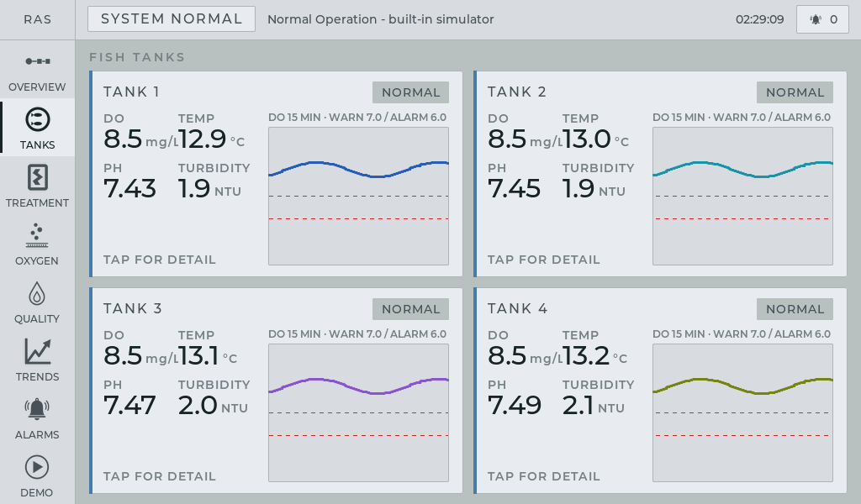Click Tank 2 NORMAL status badge
Viewport: 861px width, 504px height.
pos(795,92)
